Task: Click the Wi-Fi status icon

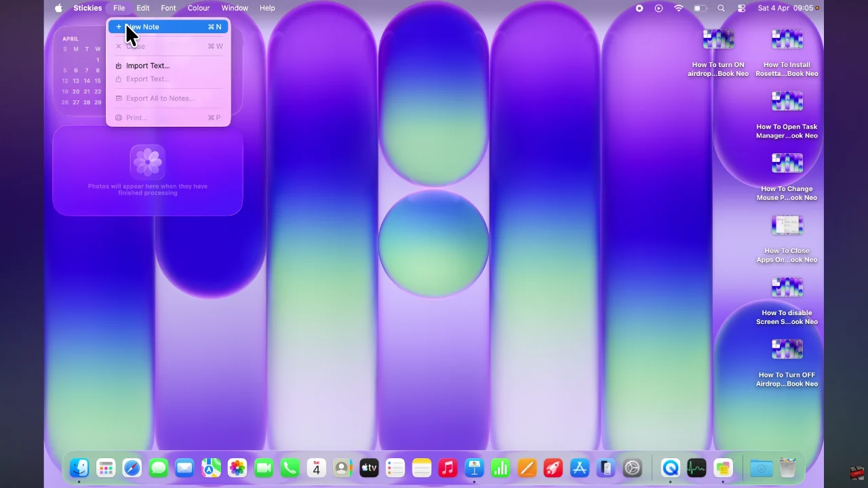Action: pos(679,8)
